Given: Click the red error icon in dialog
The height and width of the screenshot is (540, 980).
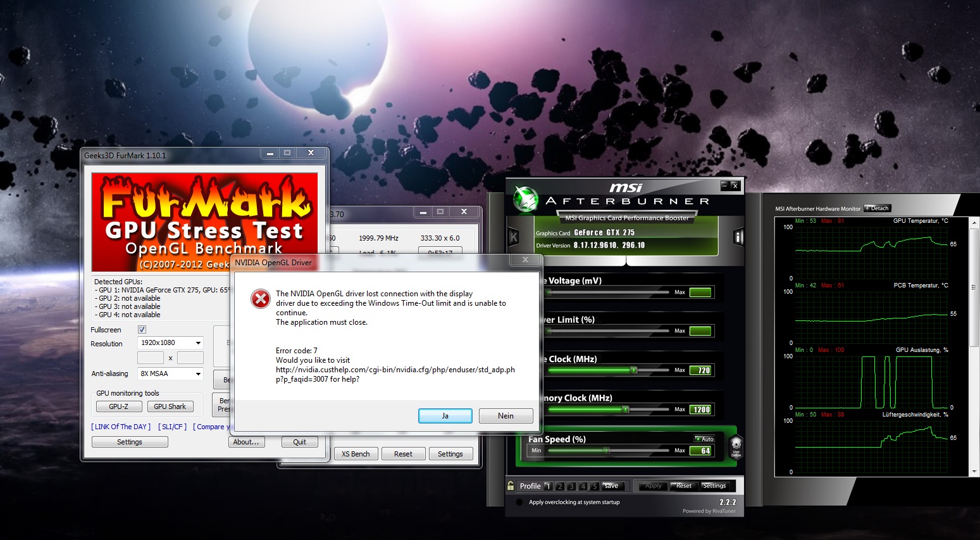Looking at the screenshot, I should coord(261,299).
